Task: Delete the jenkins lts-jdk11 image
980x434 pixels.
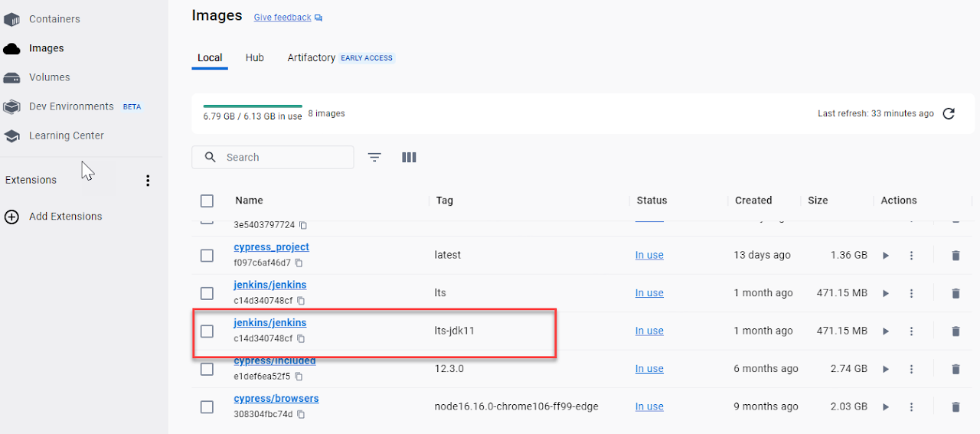Action: coord(955,331)
